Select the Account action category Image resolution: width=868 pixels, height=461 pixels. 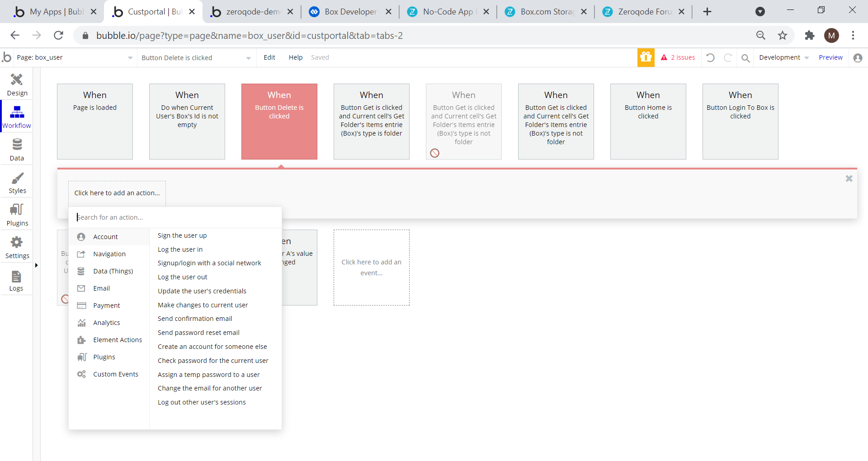tap(109, 237)
